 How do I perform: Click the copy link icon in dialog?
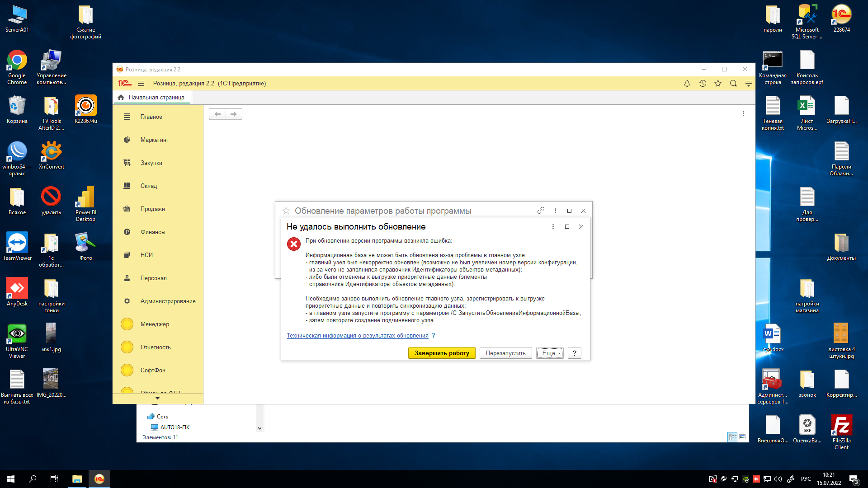click(x=540, y=211)
